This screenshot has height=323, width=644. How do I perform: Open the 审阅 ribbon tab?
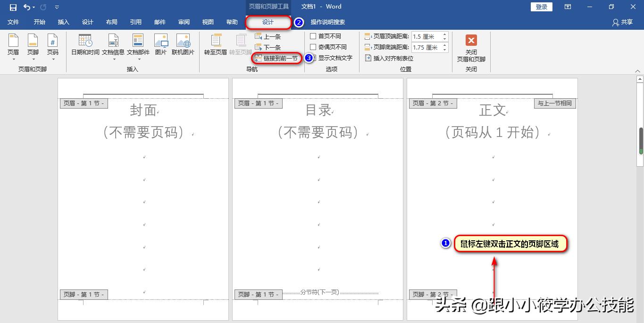pyautogui.click(x=184, y=22)
